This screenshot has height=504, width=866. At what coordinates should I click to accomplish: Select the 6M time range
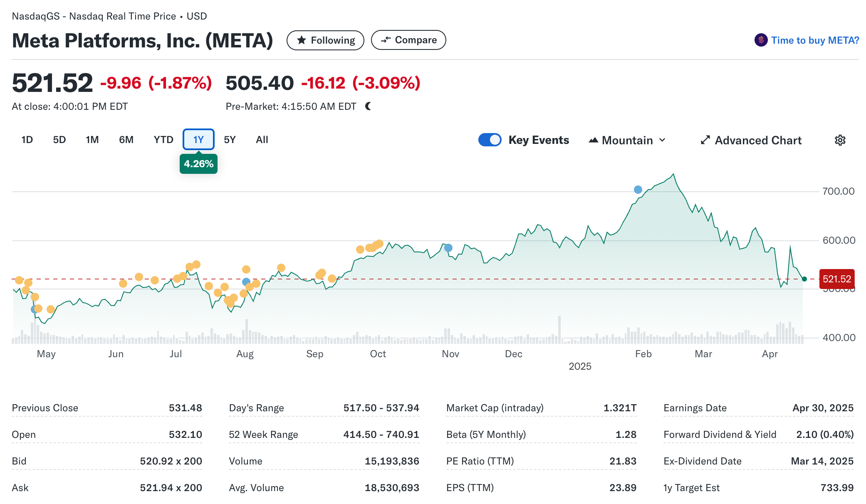tap(126, 140)
